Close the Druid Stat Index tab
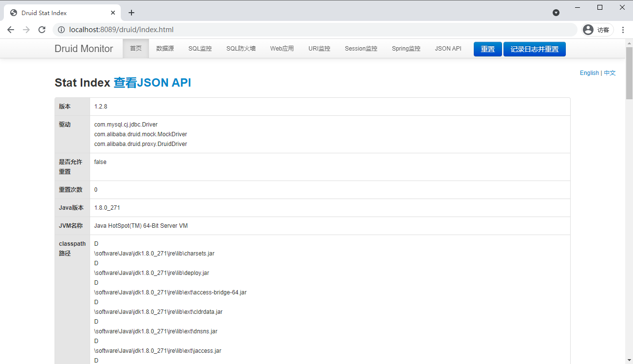The height and width of the screenshot is (364, 633). (x=112, y=13)
